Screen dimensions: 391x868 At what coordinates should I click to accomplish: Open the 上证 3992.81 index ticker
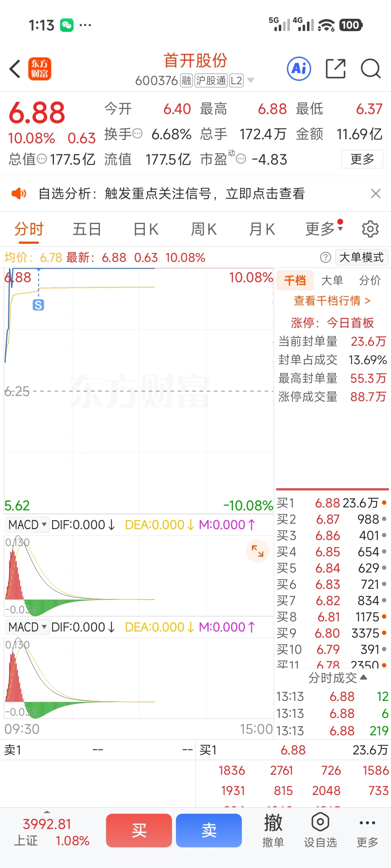(x=51, y=832)
